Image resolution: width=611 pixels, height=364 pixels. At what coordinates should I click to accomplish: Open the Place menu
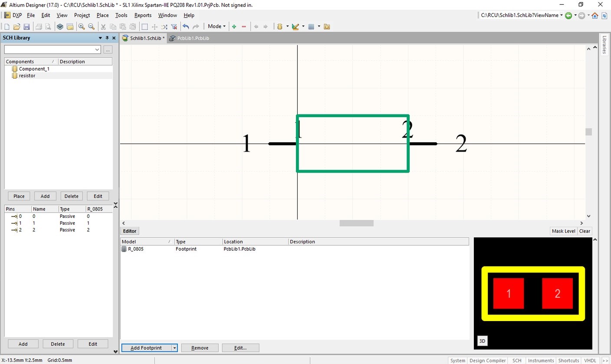(x=102, y=15)
